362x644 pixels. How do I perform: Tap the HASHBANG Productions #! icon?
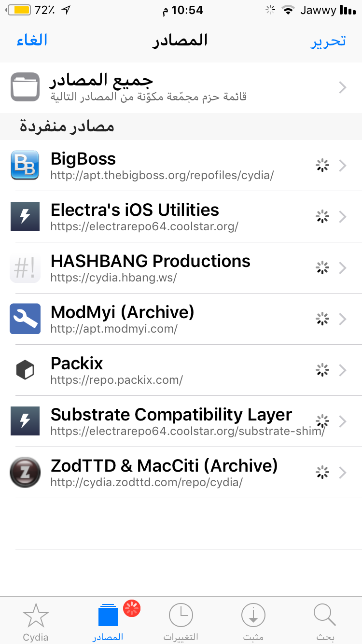(x=25, y=268)
